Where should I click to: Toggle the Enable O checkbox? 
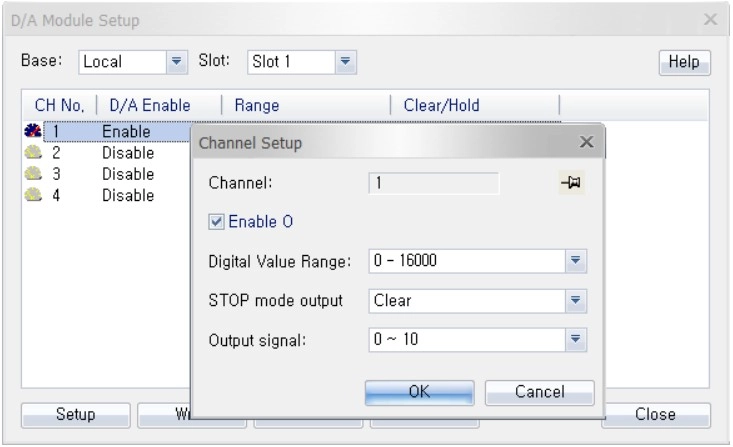point(216,222)
